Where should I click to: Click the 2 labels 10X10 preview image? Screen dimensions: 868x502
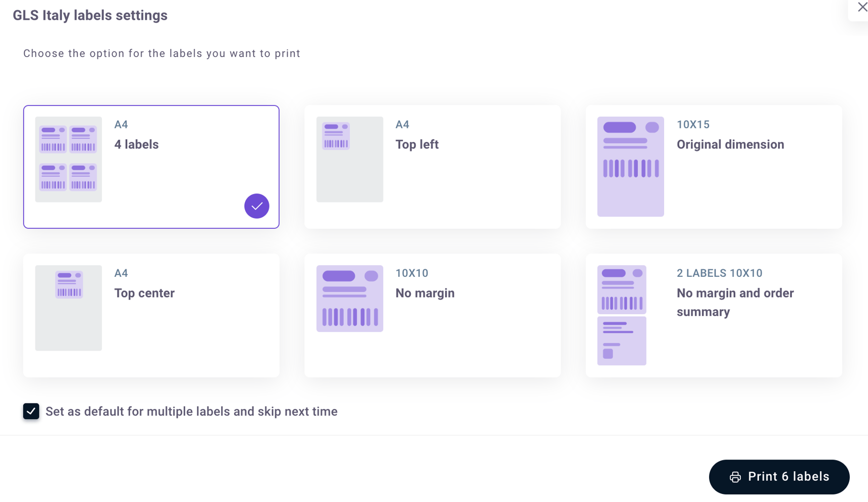[x=621, y=315]
